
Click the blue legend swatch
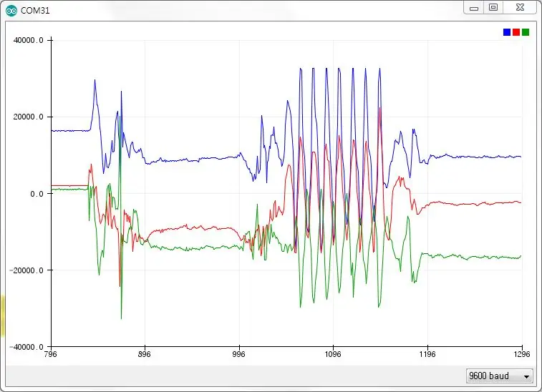(507, 32)
